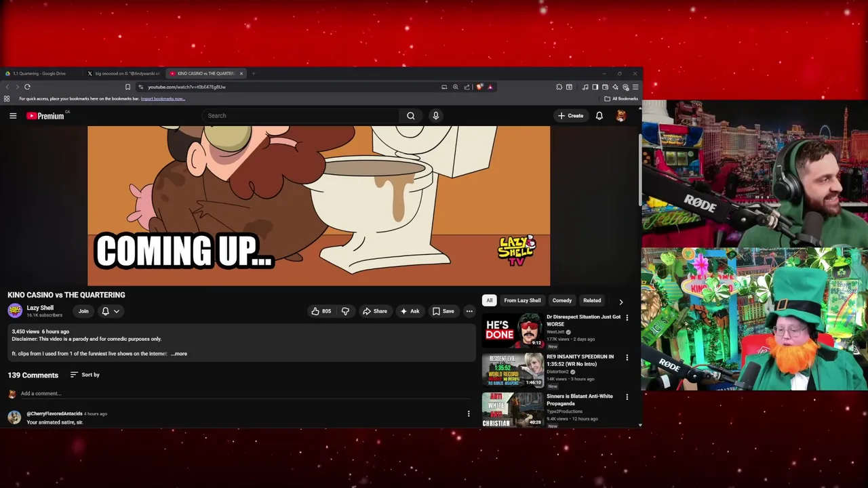Viewport: 868px width, 488px height.
Task: Bookmark this page via the bookmark icon
Action: click(x=127, y=87)
